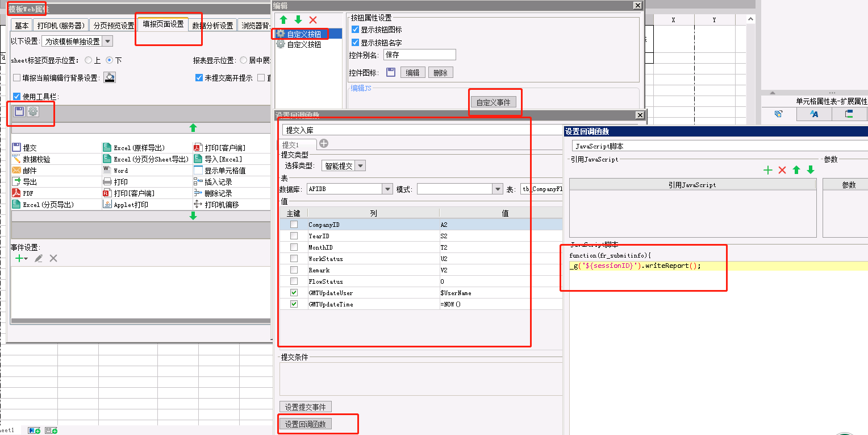Screen dimensions: 868x435
Task: Open row background color fill picker
Action: pos(110,78)
